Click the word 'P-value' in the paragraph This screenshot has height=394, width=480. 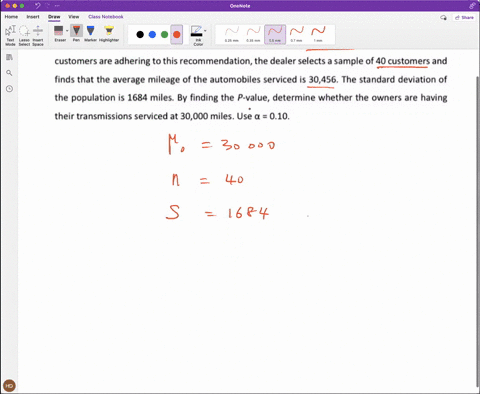pos(252,98)
